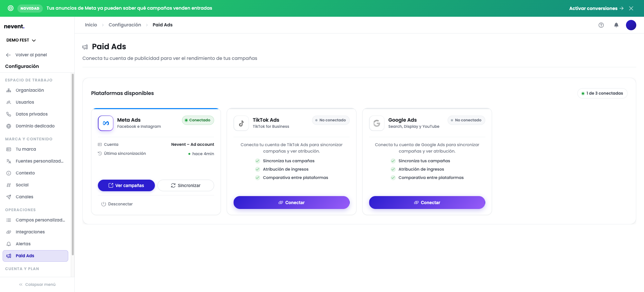Open Datos privados section
Image resolution: width=644 pixels, height=292 pixels.
click(x=35, y=114)
